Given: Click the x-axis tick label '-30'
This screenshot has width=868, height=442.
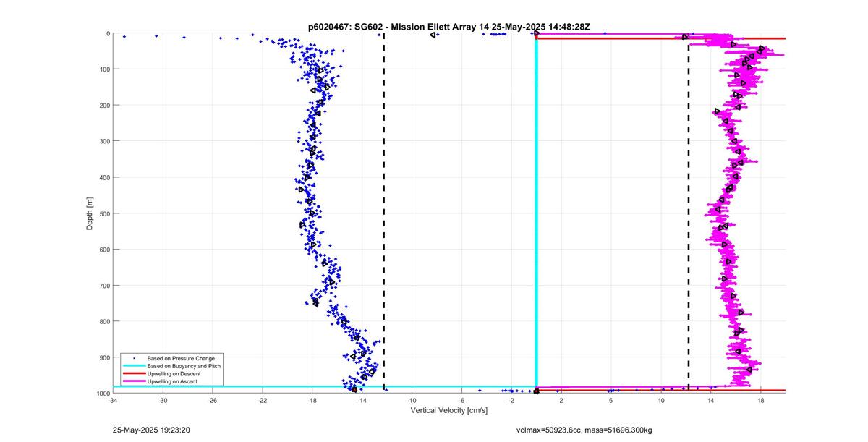Looking at the screenshot, I should [x=163, y=400].
